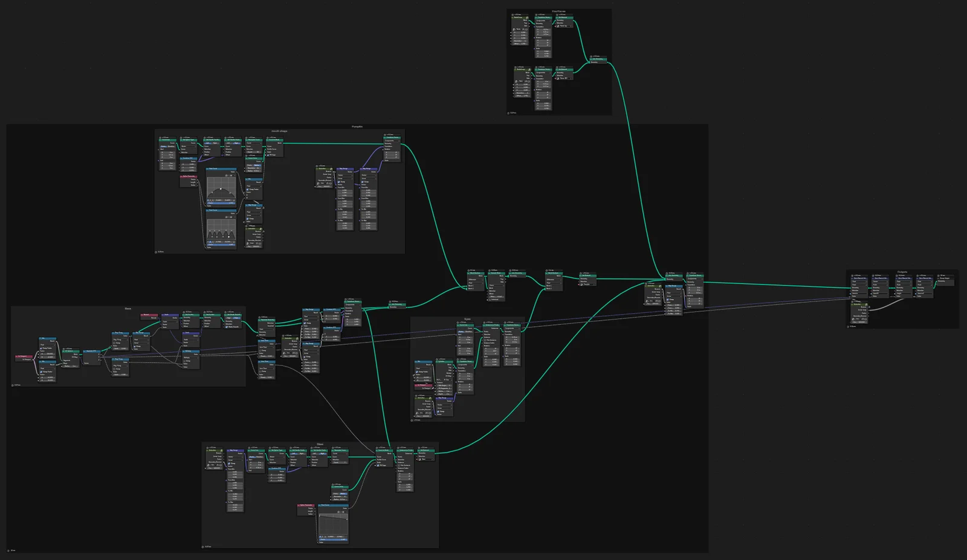Open mode dropdown on mouth shape Transform Geometry node
Viewport: 967px width, 560px height.
[x=392, y=141]
